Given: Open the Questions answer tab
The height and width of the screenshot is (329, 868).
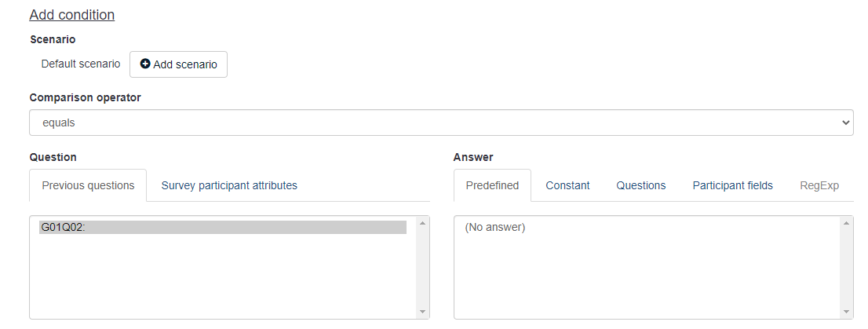Looking at the screenshot, I should click(640, 185).
